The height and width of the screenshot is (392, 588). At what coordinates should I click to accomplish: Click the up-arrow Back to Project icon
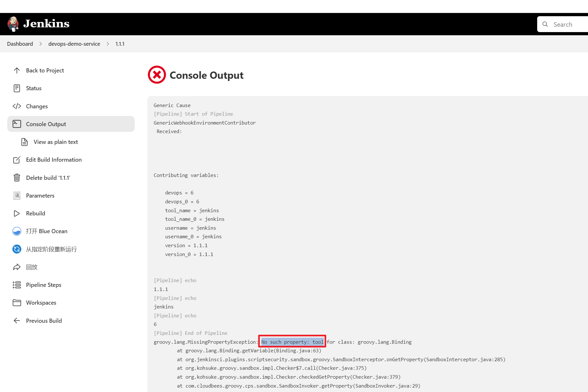(x=17, y=71)
